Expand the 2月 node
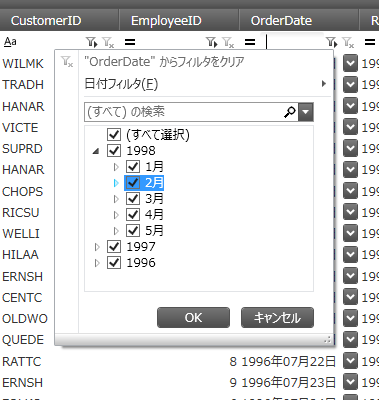The width and height of the screenshot is (379, 400). [116, 183]
